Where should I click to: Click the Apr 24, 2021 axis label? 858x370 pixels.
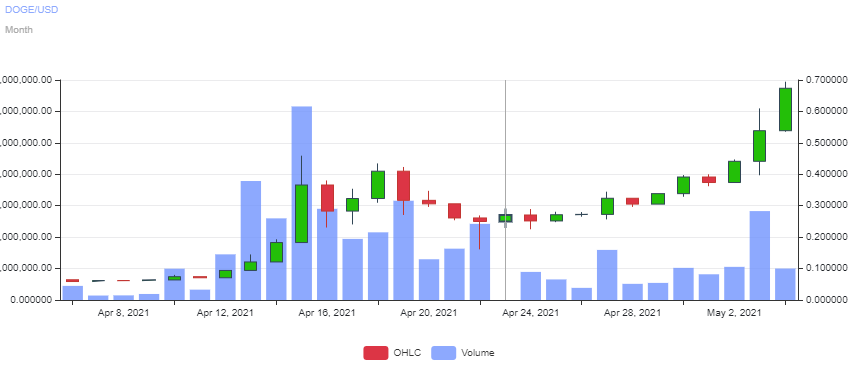click(530, 313)
